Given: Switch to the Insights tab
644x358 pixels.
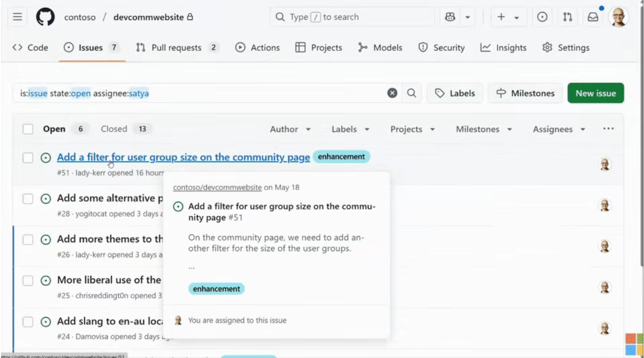Looking at the screenshot, I should pyautogui.click(x=503, y=48).
